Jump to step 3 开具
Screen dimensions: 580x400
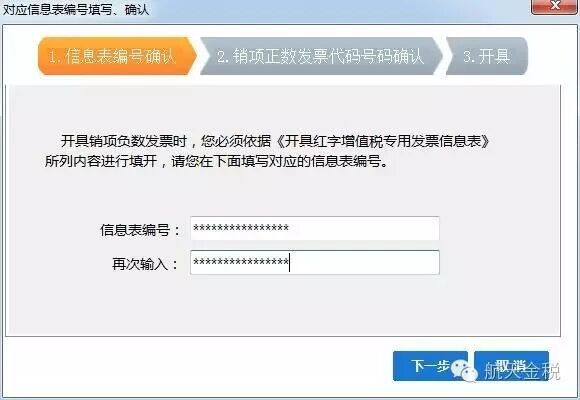coord(487,56)
